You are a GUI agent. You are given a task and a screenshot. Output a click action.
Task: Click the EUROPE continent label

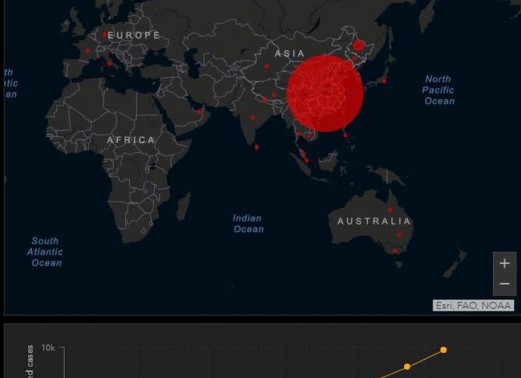tap(134, 35)
